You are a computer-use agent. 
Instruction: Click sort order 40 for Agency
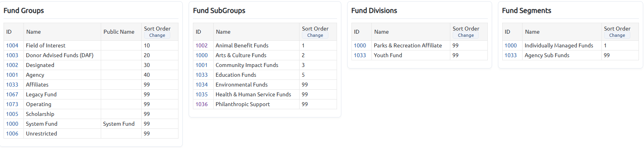[147, 75]
